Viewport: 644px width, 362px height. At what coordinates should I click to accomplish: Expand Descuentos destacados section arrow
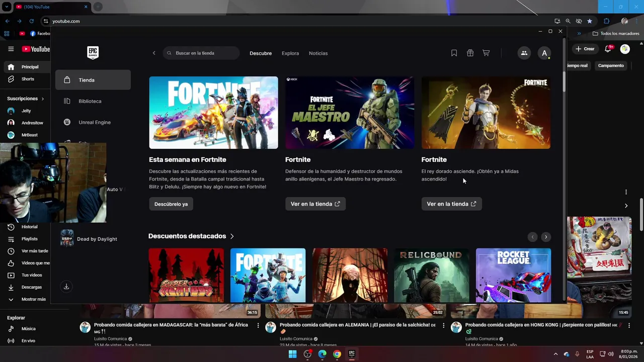tap(232, 236)
